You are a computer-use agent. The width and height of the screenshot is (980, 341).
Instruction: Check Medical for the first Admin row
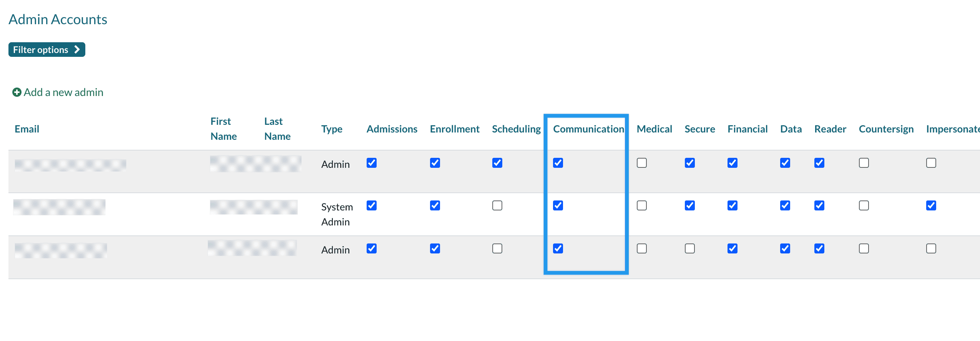click(x=641, y=163)
